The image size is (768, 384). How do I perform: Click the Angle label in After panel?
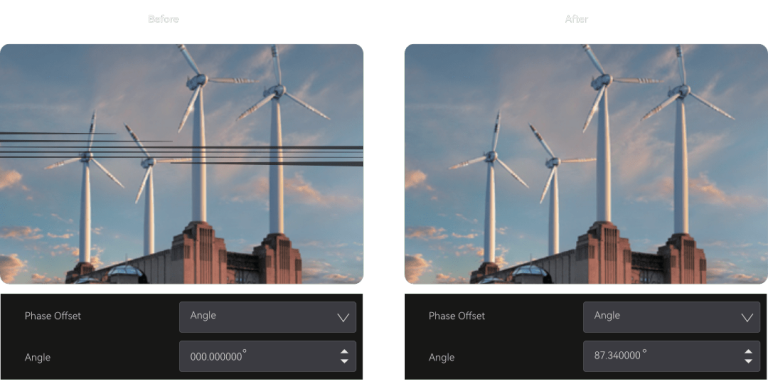pyautogui.click(x=441, y=358)
